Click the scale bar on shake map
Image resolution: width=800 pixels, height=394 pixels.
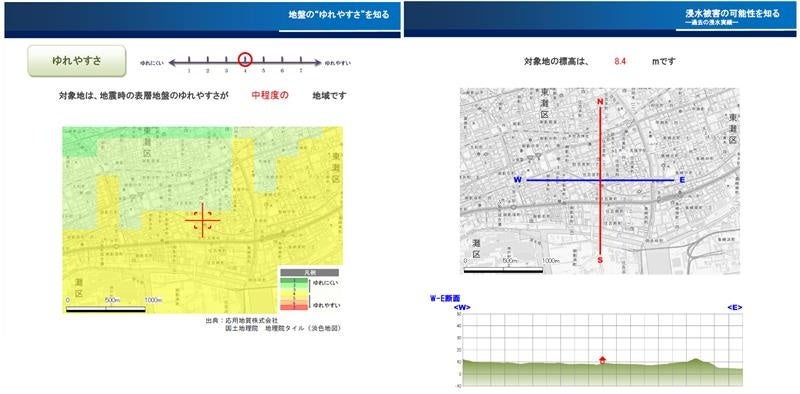click(106, 309)
